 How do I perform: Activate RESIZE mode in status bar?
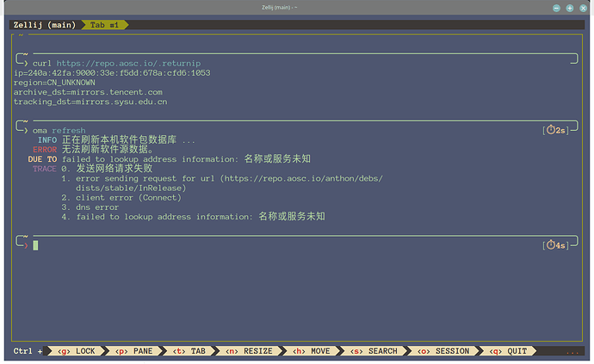(249, 351)
